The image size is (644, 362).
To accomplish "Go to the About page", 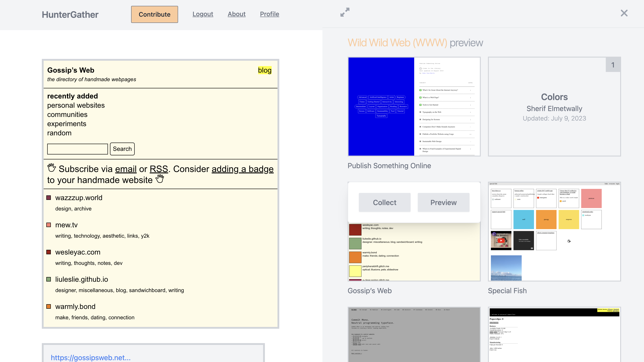I will (237, 14).
